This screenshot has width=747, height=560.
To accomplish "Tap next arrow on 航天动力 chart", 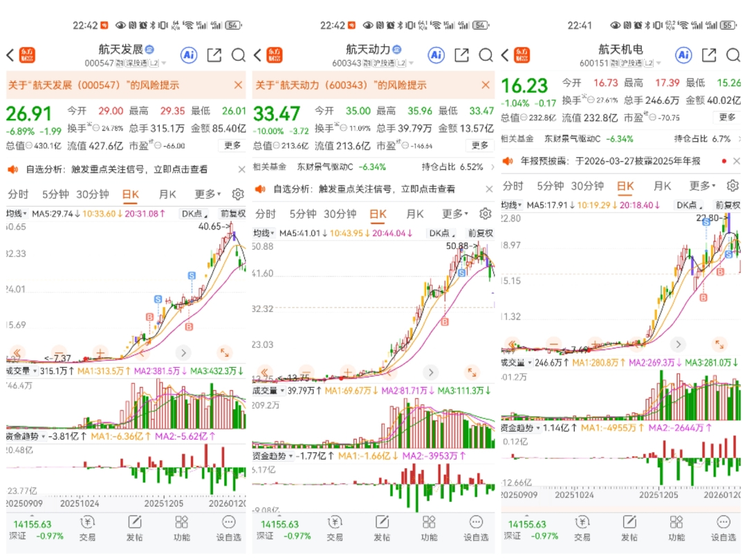I will pos(431,372).
